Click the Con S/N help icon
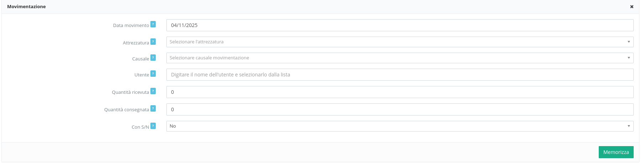The image size is (644, 166). [x=153, y=126]
